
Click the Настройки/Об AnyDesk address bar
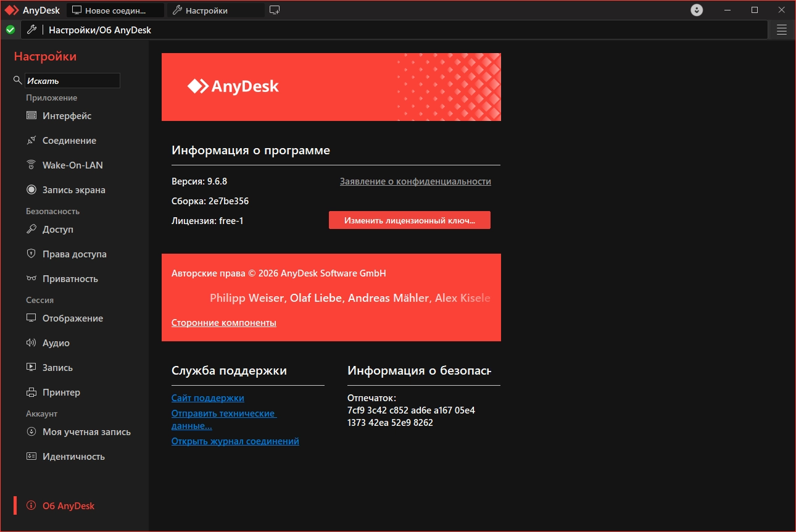point(394,30)
